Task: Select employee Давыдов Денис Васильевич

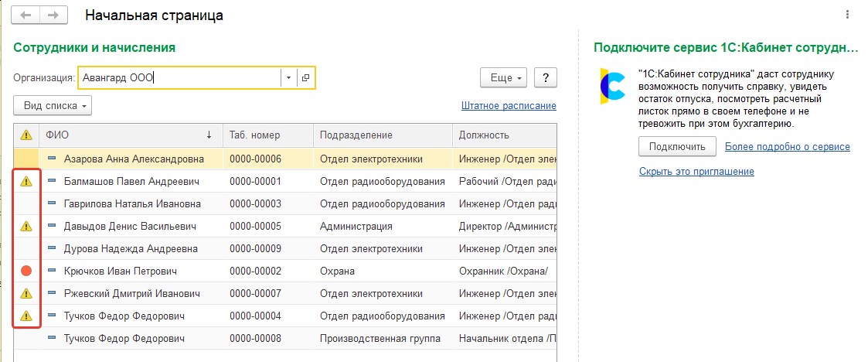Action: coord(130,226)
